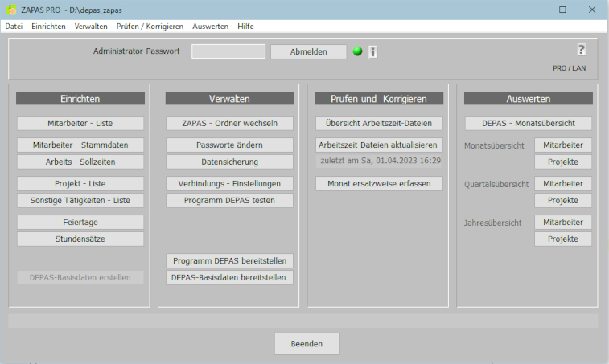The height and width of the screenshot is (364, 609).
Task: Open DEPAS - Monatsübersicht
Action: 529,124
